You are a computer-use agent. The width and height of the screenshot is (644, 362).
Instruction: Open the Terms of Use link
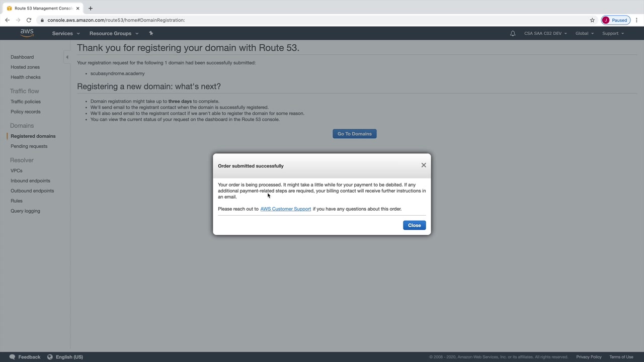[621, 357]
